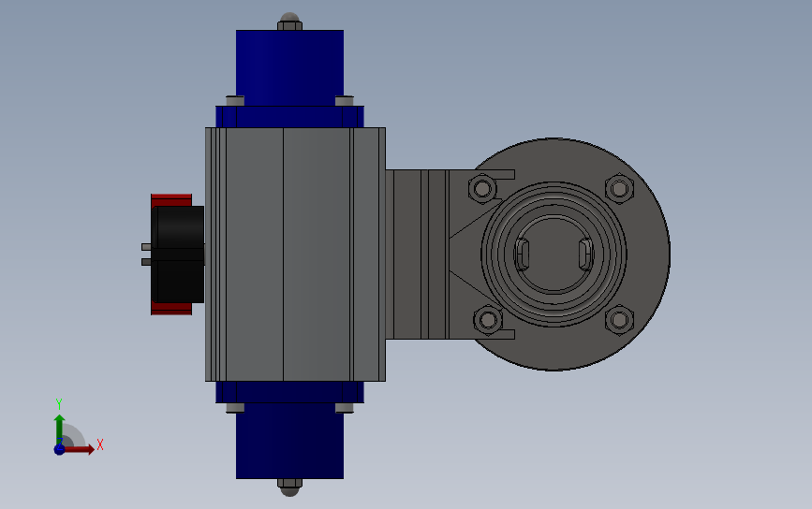This screenshot has height=509, width=812.
Task: Click the red X axis arrow
Action: click(80, 449)
